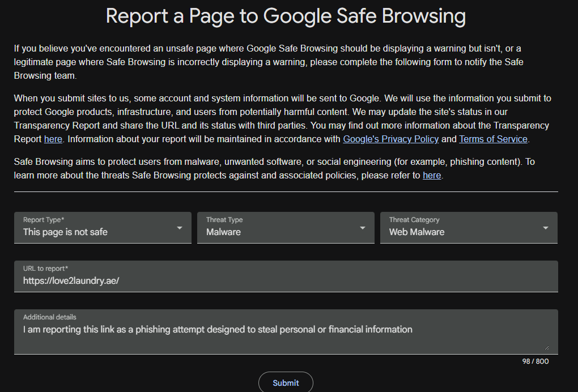Open the Transparency Report 'here' link
This screenshot has width=578, height=392.
tap(53, 139)
